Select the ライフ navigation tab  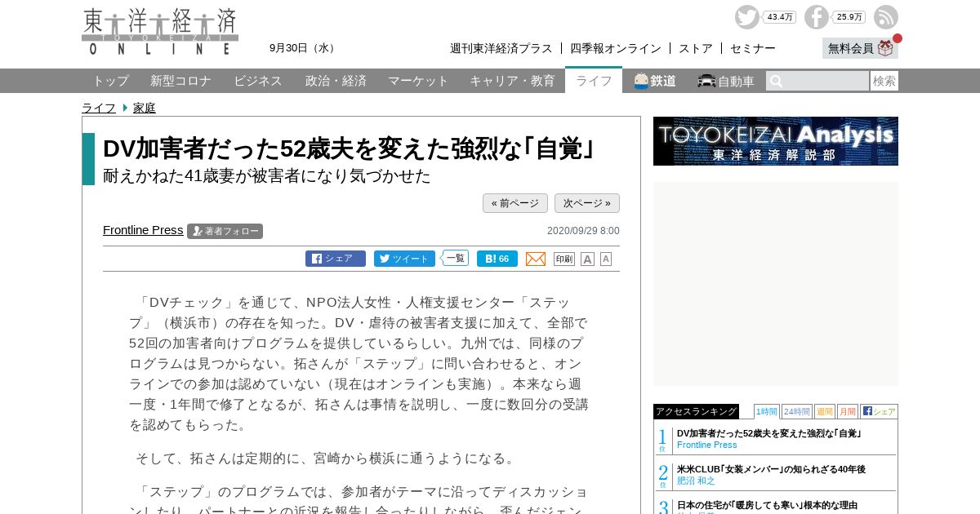(594, 80)
